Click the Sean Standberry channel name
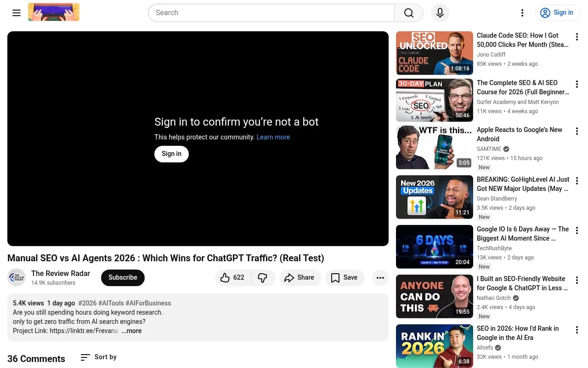Viewport: 588px width, 368px height. (x=497, y=199)
